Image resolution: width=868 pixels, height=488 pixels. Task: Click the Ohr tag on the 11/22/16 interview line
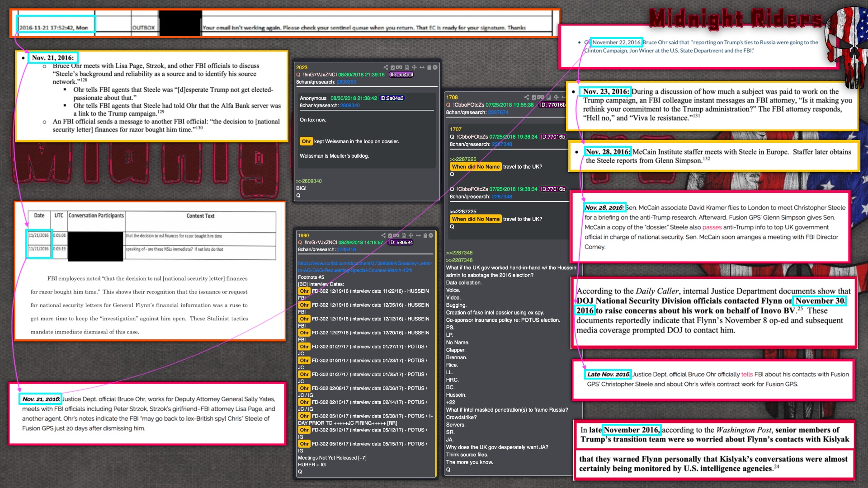point(304,291)
